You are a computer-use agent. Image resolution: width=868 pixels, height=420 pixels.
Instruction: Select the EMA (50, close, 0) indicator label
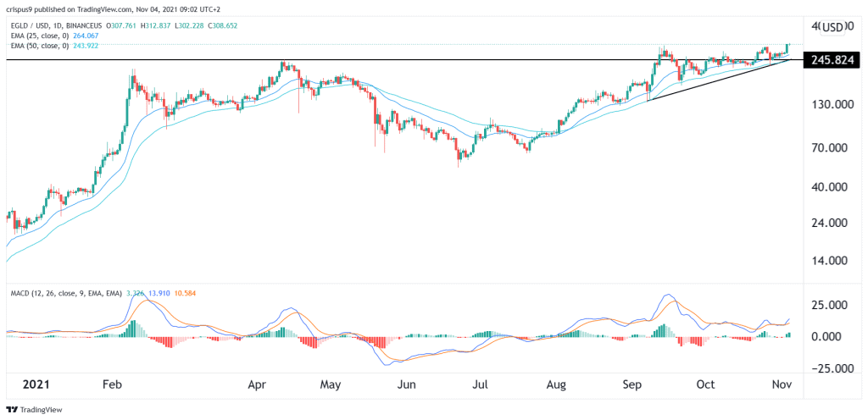coord(39,46)
